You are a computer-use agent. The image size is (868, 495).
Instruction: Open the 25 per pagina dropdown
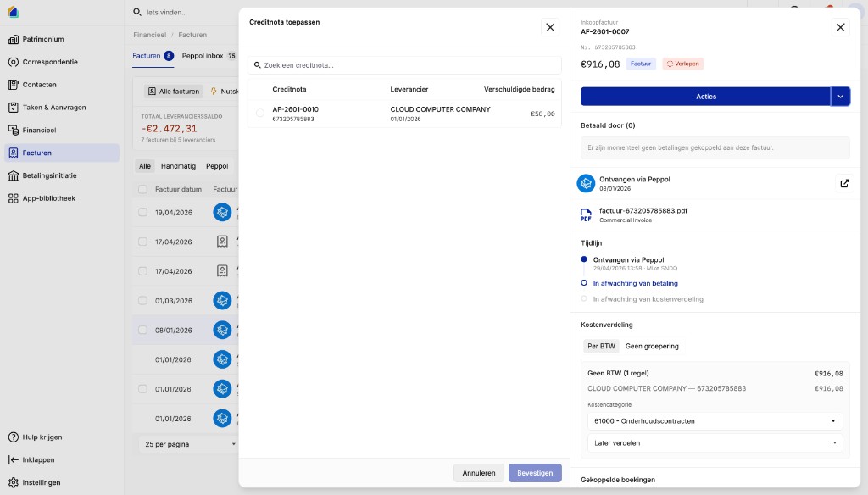(x=188, y=444)
